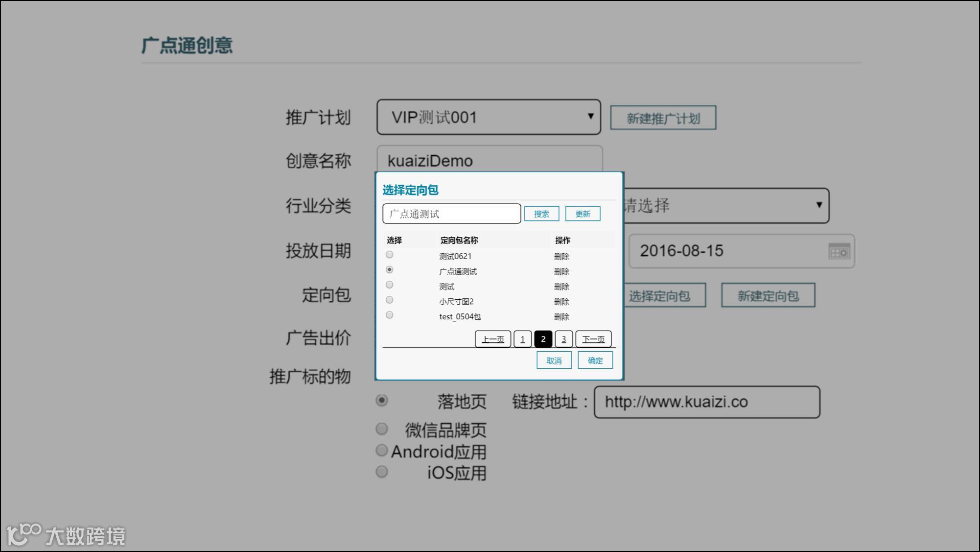Open the 推广计划 VIP测试001 dropdown

488,117
